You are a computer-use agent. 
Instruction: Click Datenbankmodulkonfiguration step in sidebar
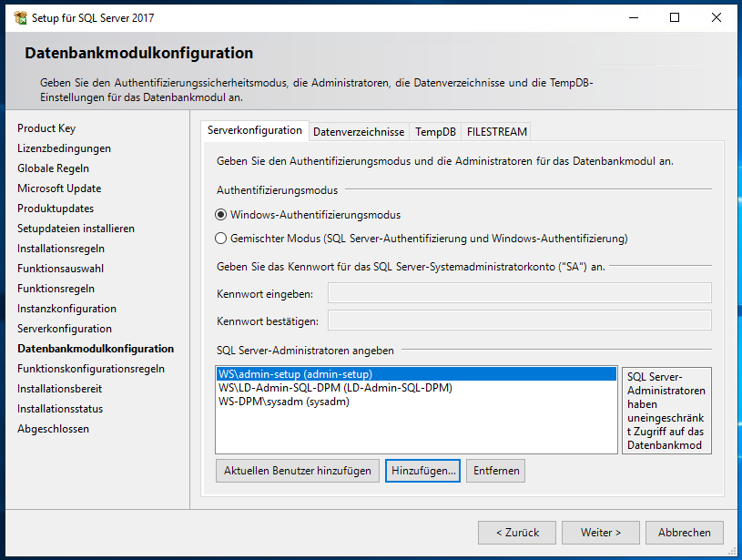(96, 349)
